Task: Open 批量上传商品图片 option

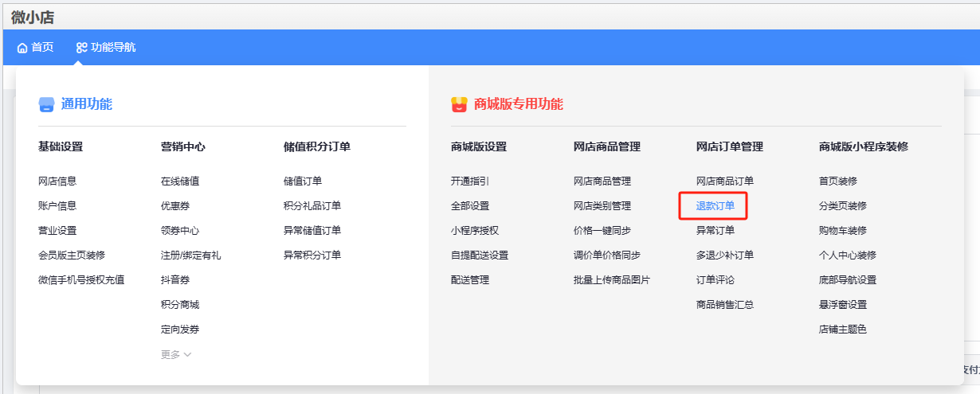Action: pyautogui.click(x=612, y=279)
